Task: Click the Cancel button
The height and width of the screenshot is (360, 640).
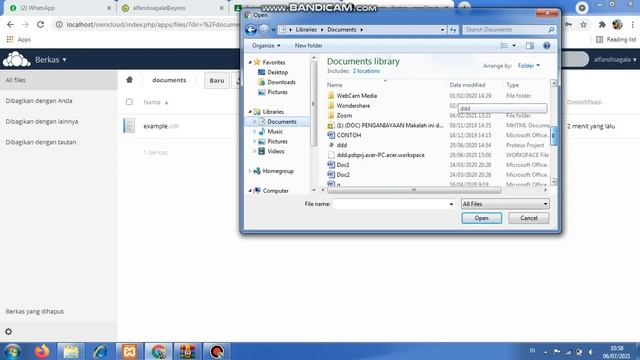Action: click(529, 218)
